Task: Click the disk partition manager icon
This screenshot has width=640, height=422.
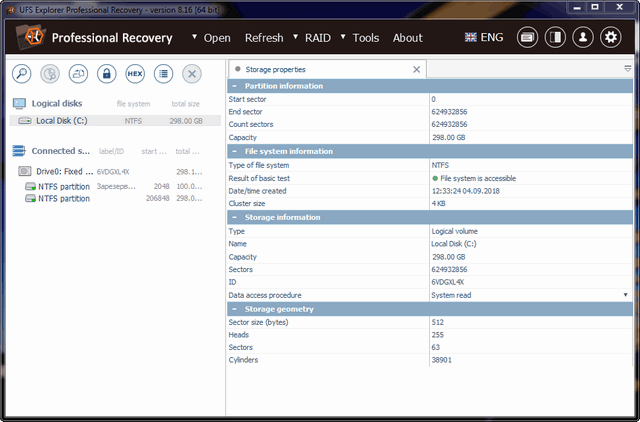Action: (x=50, y=74)
